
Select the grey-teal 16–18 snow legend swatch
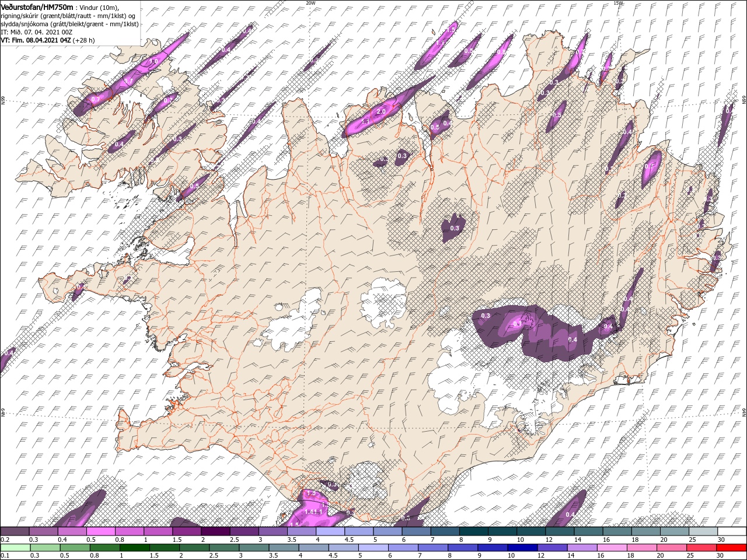[x=616, y=531]
